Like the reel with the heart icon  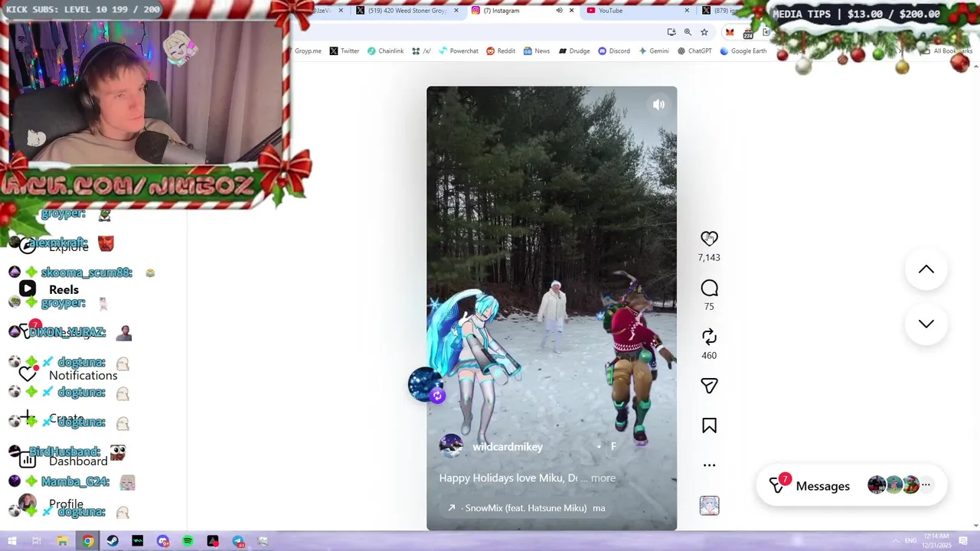click(709, 239)
